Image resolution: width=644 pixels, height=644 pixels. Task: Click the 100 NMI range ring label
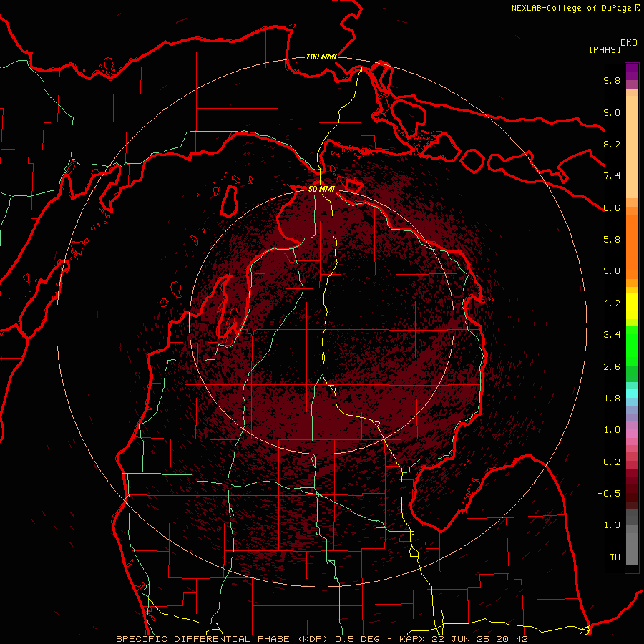(321, 57)
